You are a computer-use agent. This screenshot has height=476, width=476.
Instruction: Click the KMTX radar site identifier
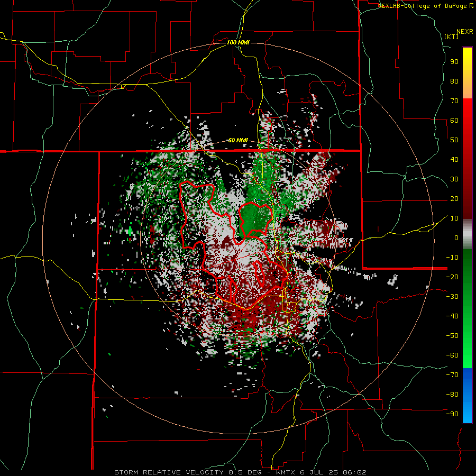(286, 472)
